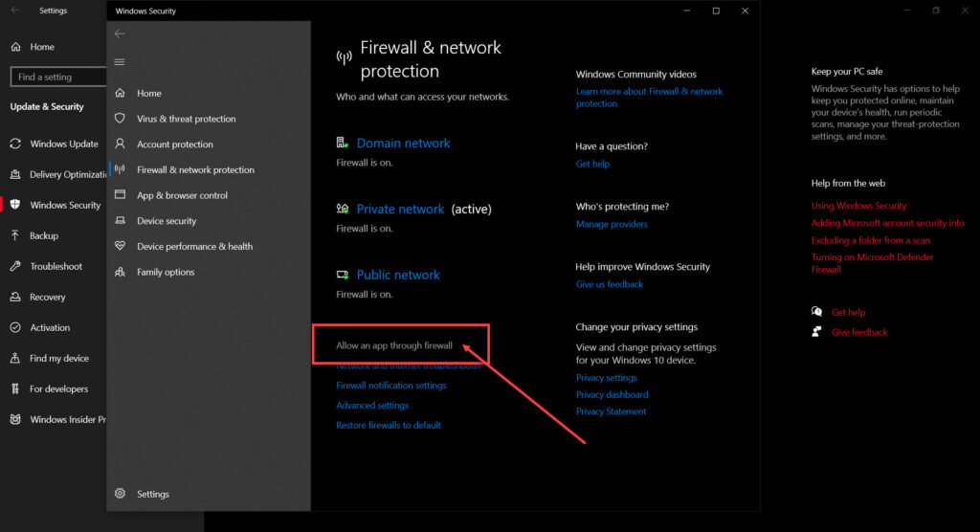
Task: Click Give feedback link in Settings window
Action: 859,333
